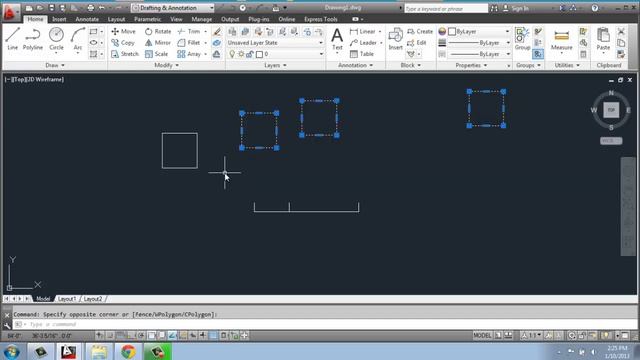This screenshot has width=640, height=360.
Task: Select the Array tool
Action: 189,54
